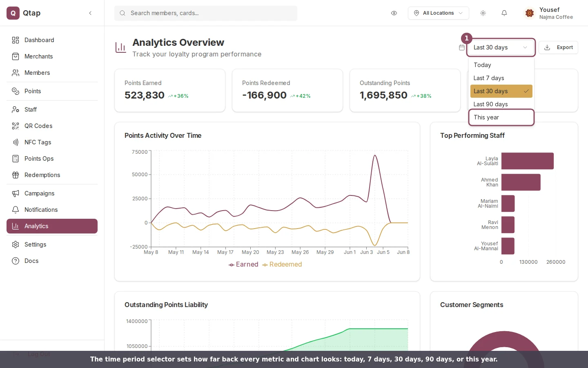Click the Points Ops icon
Image resolution: width=588 pixels, height=368 pixels.
coord(16,159)
